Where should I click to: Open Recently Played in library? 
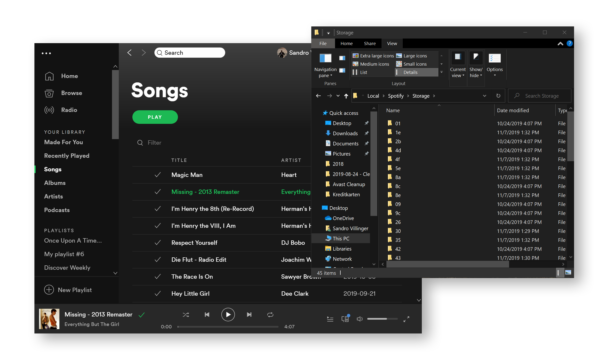point(67,156)
